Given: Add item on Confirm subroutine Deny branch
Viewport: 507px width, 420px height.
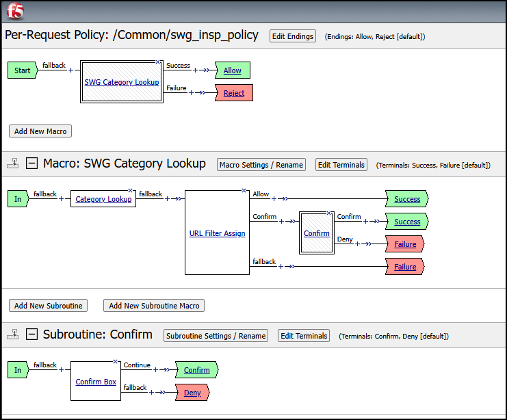Looking at the screenshot, I should (358, 244).
